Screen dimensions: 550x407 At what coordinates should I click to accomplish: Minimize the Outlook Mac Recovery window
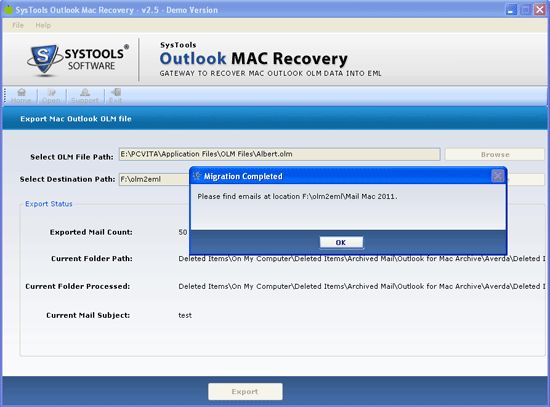511,9
